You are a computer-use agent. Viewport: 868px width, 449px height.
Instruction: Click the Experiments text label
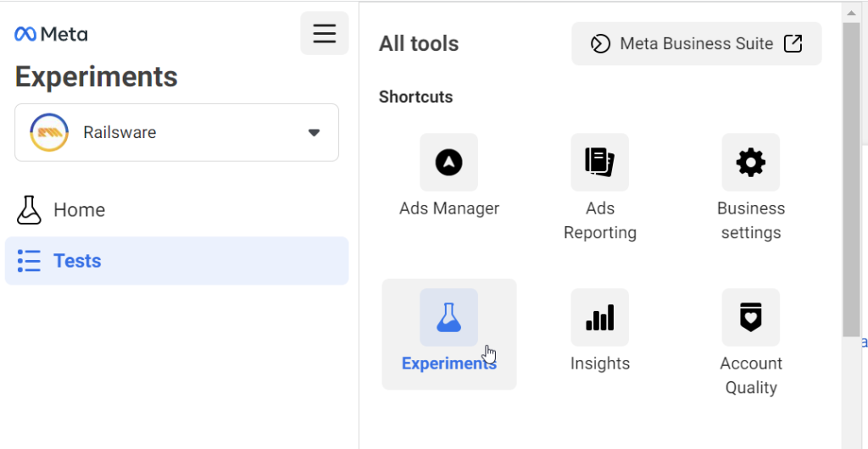tap(448, 363)
